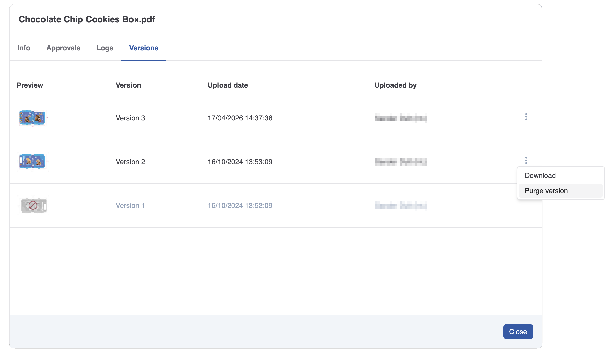Open the options menu for Version 3

[526, 117]
